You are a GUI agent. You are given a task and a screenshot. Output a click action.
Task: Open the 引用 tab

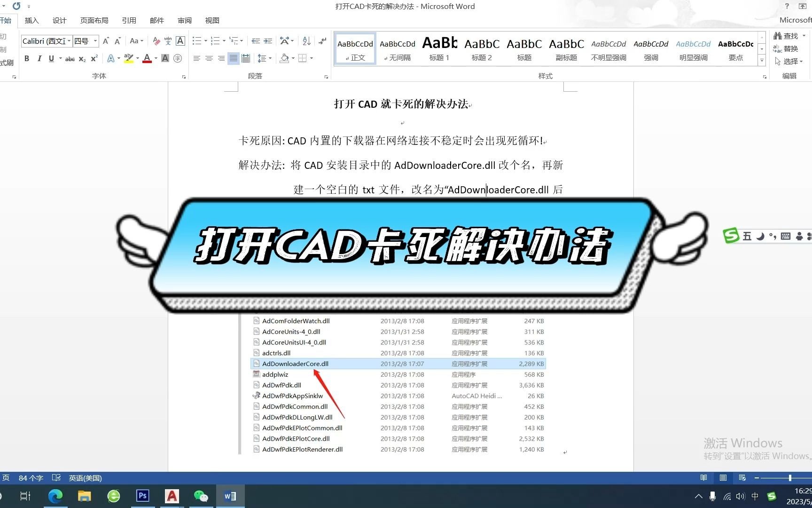(x=129, y=21)
